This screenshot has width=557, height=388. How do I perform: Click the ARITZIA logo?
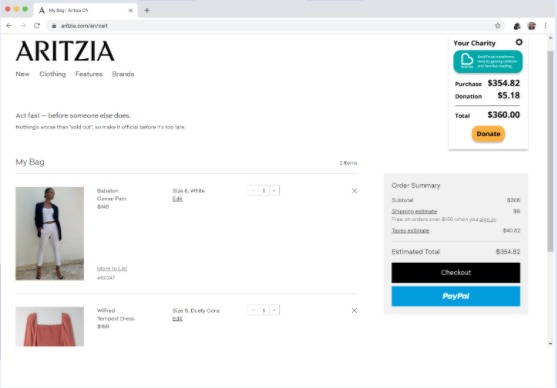click(65, 51)
